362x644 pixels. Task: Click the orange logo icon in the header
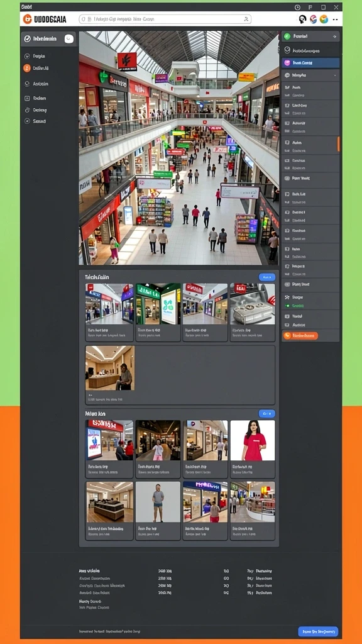click(27, 19)
